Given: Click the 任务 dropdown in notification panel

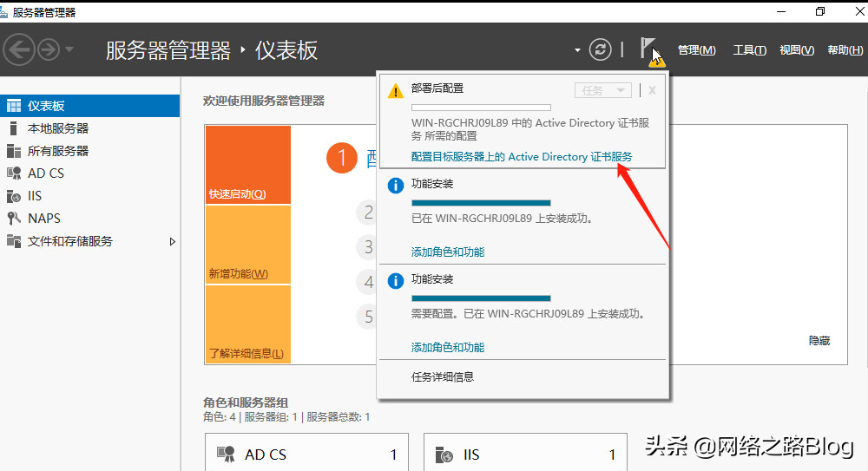Looking at the screenshot, I should tap(603, 90).
